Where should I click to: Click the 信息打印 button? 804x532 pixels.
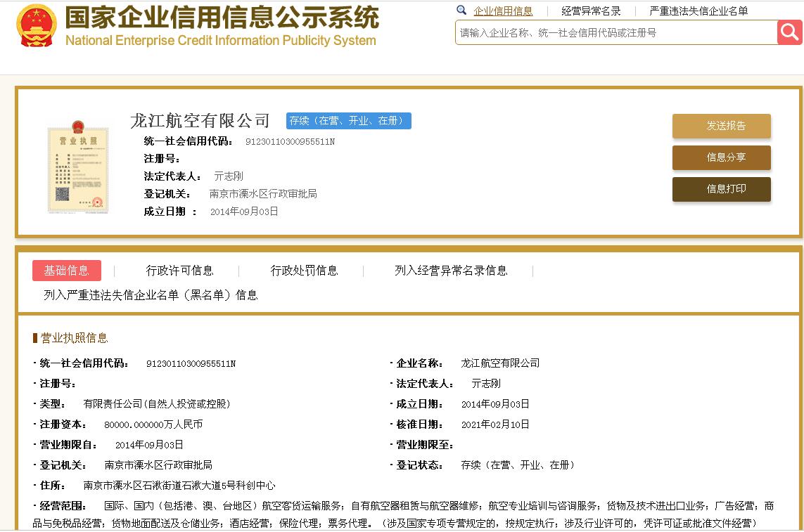(722, 189)
